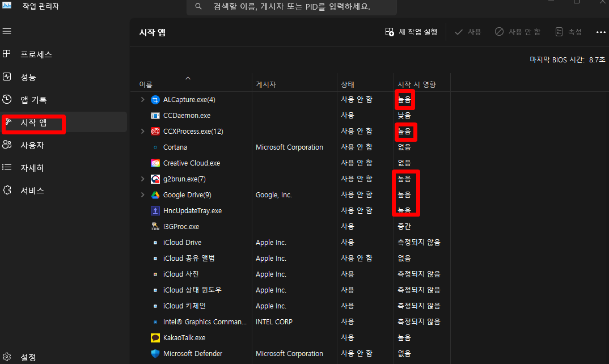Image resolution: width=609 pixels, height=364 pixels.
Task: Open 설정 at the sidebar bottom
Action: (64, 357)
